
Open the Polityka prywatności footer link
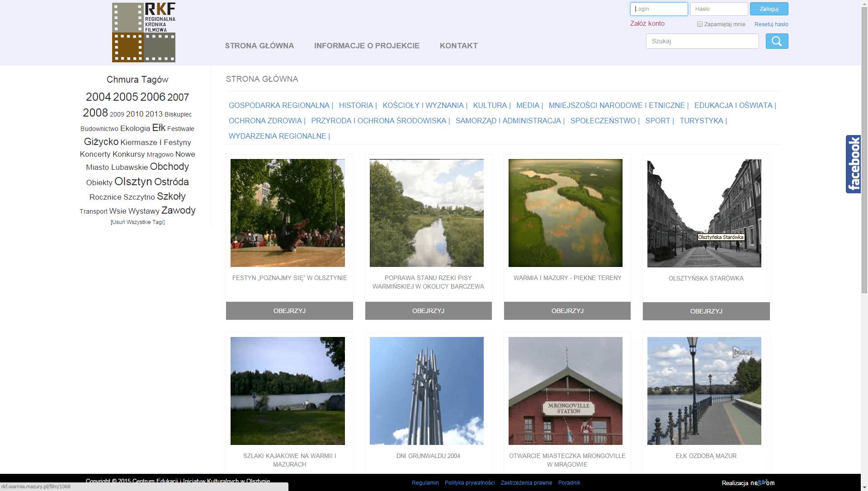[469, 483]
